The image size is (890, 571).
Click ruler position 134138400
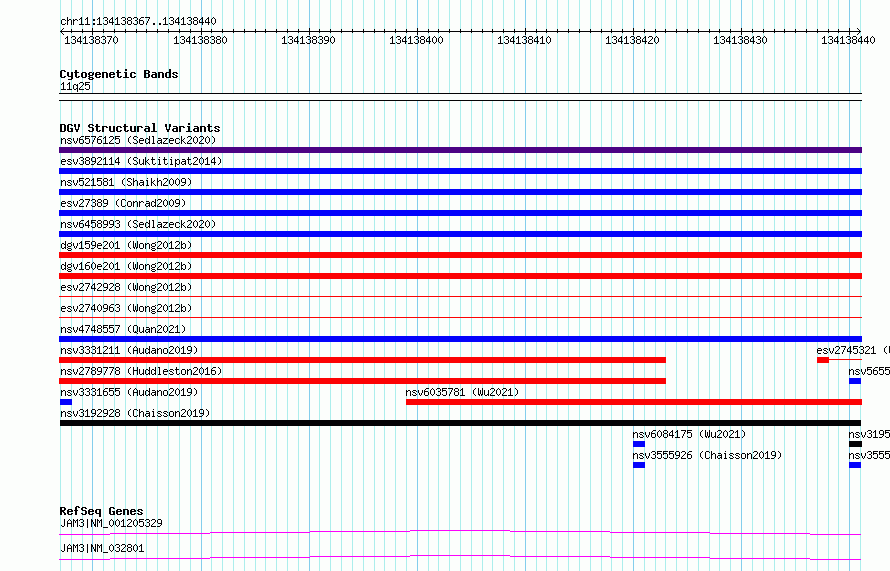[x=416, y=40]
